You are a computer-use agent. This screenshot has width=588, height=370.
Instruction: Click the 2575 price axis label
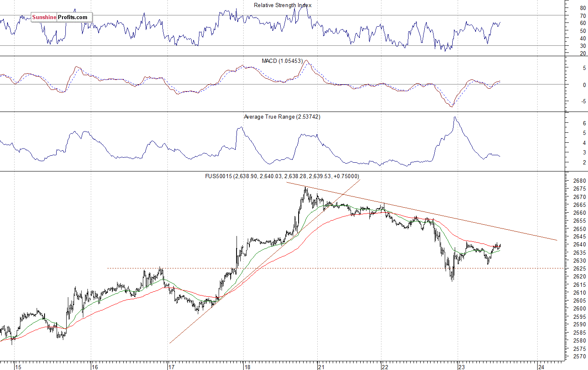[580, 348]
